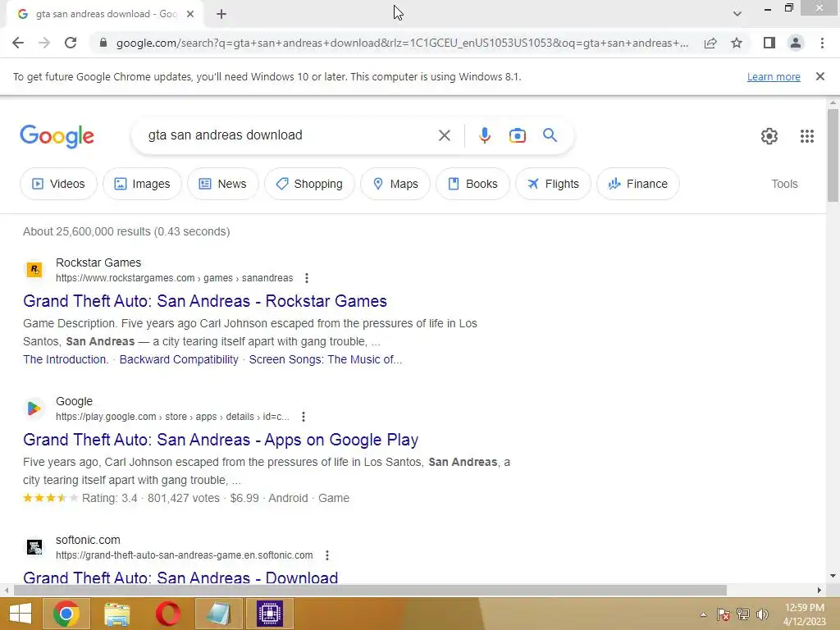Open the Learn more link in update banner
The height and width of the screenshot is (630, 840).
coord(774,76)
